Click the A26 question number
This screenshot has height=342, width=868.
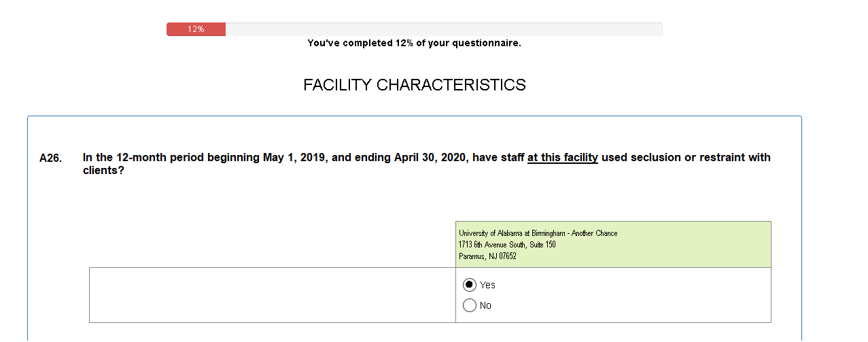coord(50,158)
